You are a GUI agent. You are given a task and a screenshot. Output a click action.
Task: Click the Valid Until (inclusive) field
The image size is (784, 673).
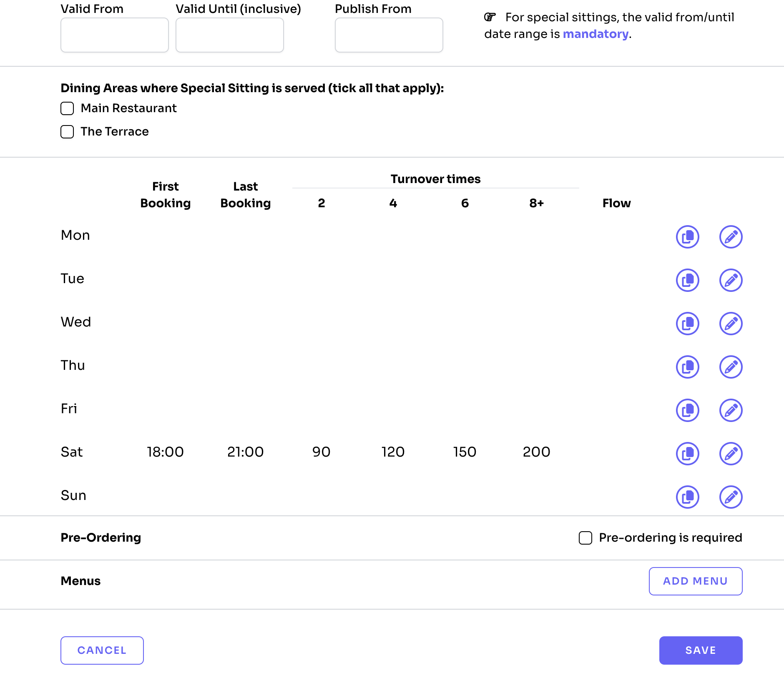(x=230, y=35)
